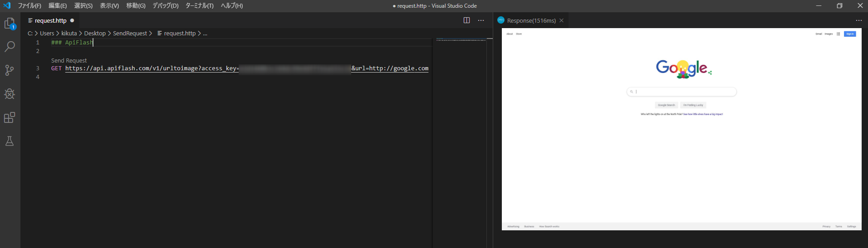Restore down the Visual Studio Code window
The width and height of the screenshot is (868, 248).
pos(839,6)
